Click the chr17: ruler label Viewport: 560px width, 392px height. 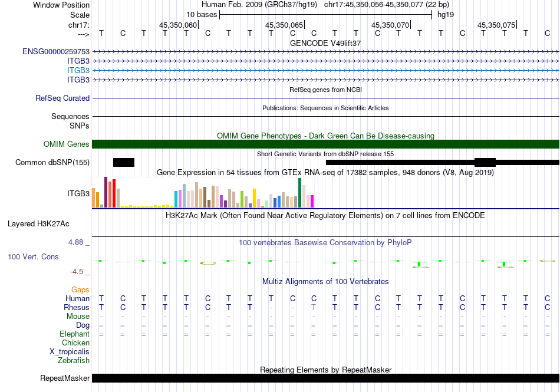click(78, 25)
